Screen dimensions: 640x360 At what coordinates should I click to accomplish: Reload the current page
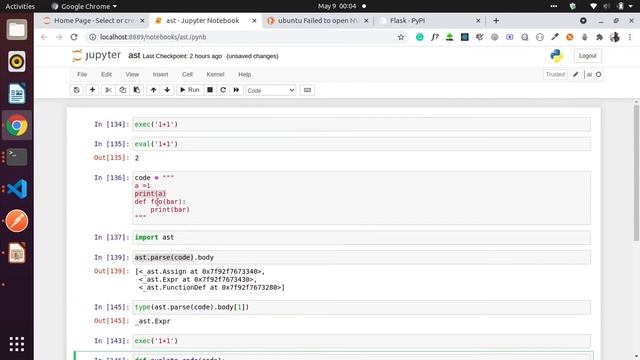(x=74, y=37)
